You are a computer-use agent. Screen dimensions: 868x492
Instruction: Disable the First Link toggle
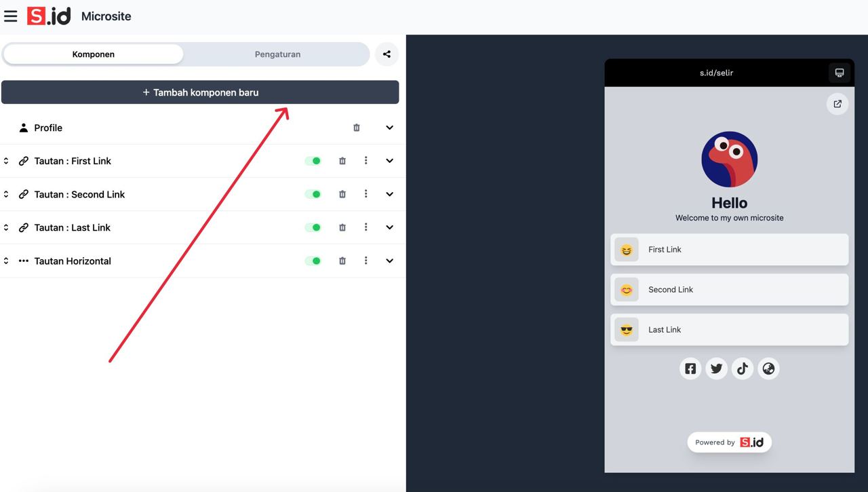click(313, 161)
